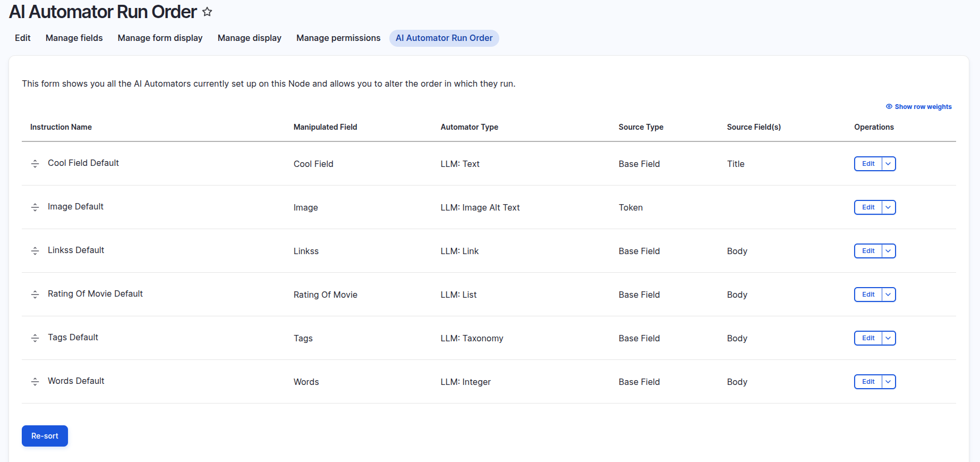Click Edit button for Tags Default
Viewport: 980px width, 462px height.
[868, 338]
